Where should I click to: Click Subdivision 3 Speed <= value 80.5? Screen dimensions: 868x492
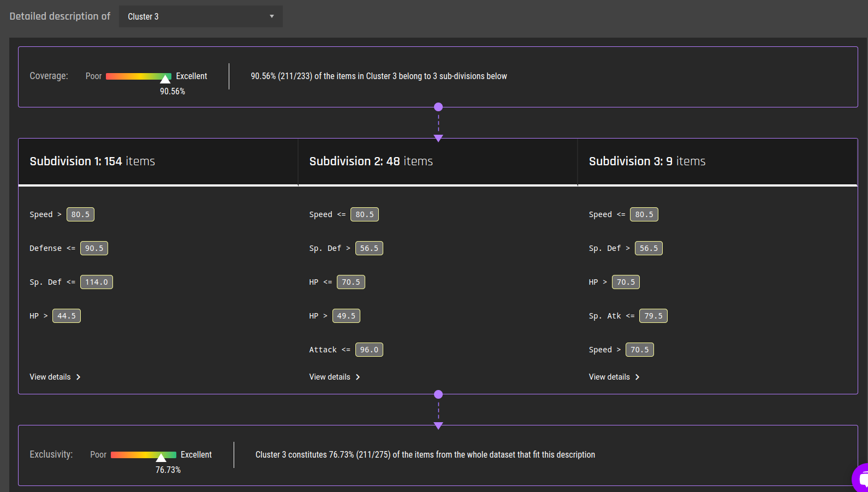644,214
